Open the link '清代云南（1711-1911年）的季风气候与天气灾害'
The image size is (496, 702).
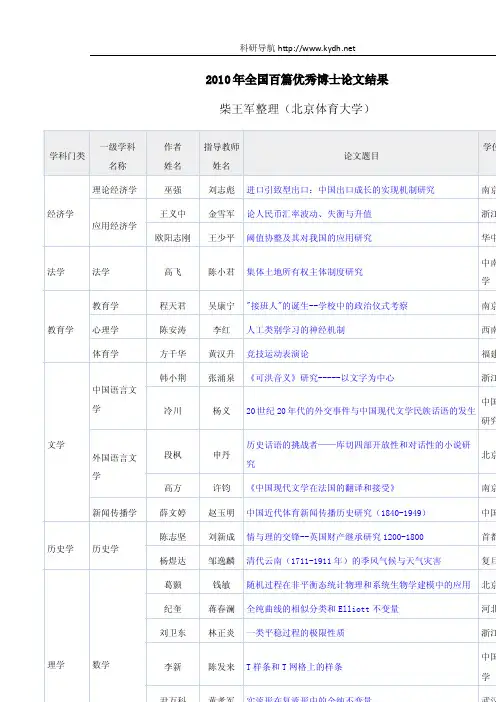pos(343,561)
